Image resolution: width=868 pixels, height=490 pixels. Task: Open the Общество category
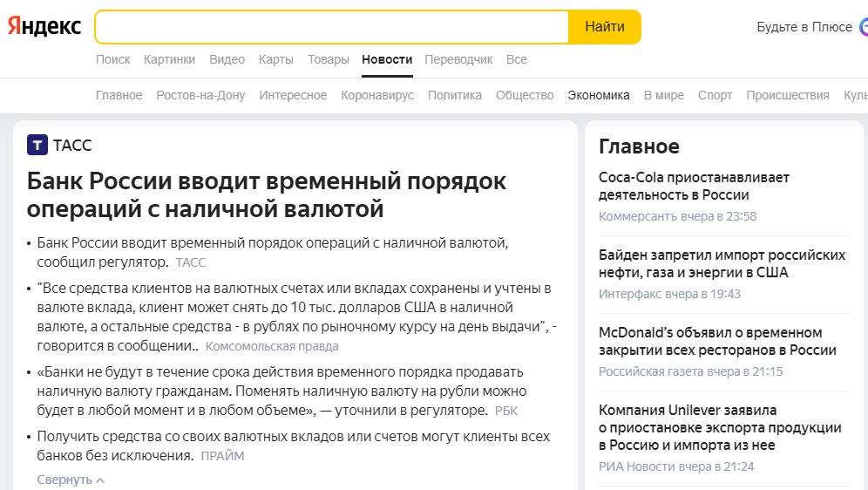525,95
